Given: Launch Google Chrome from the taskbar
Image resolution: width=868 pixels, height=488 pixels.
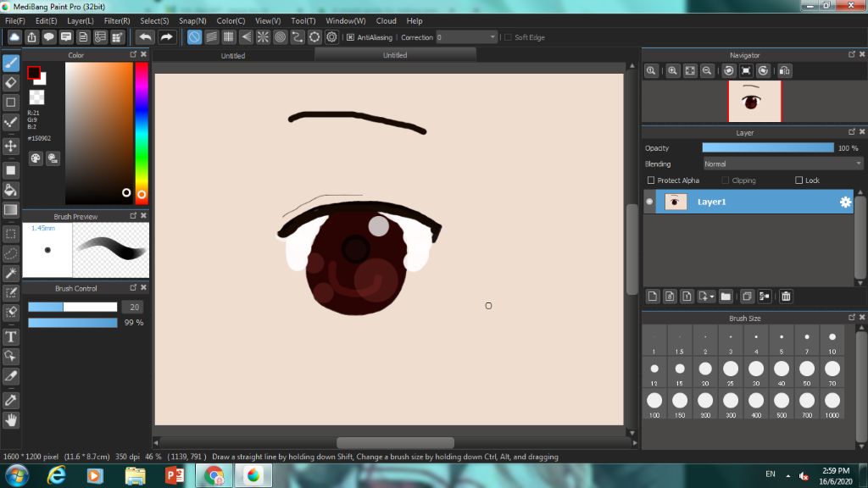Looking at the screenshot, I should coord(214,475).
